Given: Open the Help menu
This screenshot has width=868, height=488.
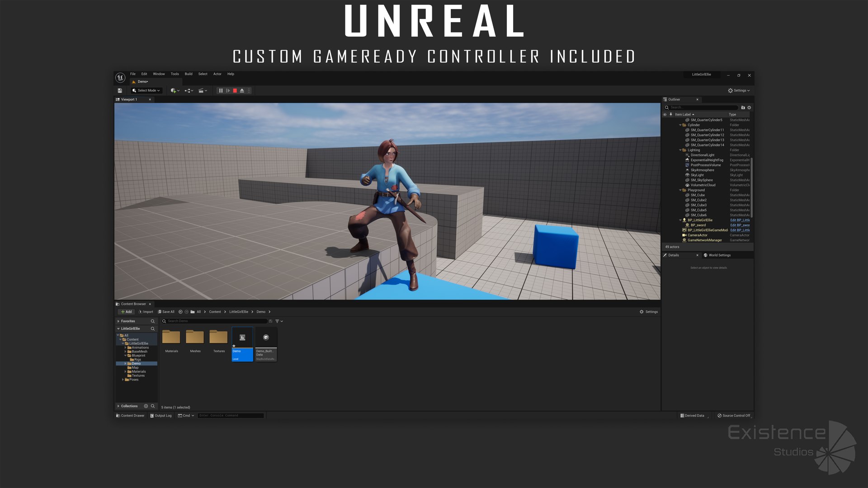Looking at the screenshot, I should (231, 74).
